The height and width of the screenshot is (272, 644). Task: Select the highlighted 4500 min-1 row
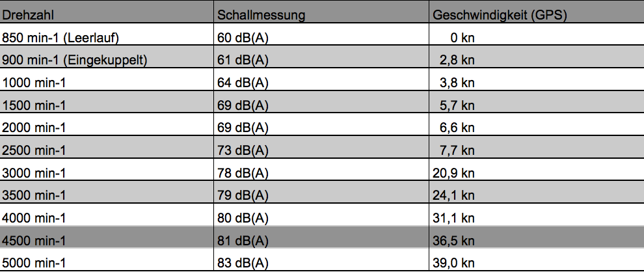tap(322, 237)
